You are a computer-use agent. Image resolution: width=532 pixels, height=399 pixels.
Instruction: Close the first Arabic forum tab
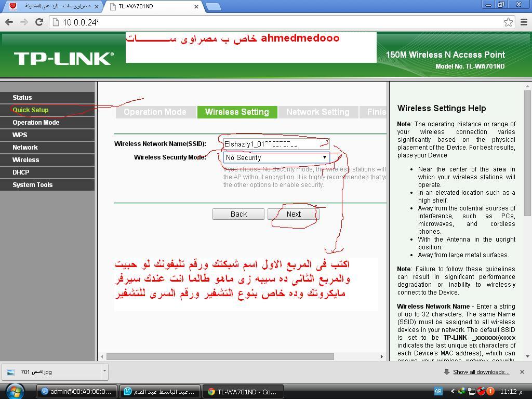96,6
